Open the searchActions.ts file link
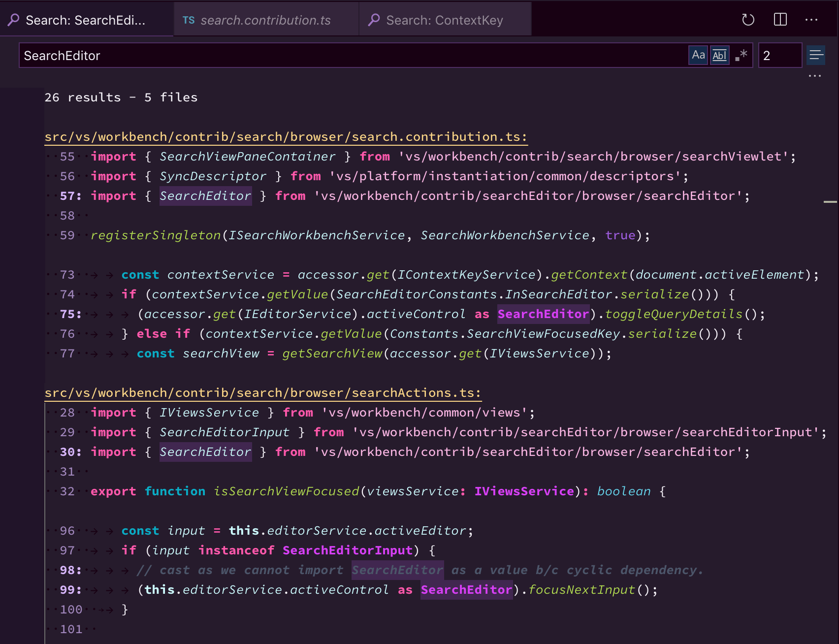The image size is (839, 644). pyautogui.click(x=262, y=392)
